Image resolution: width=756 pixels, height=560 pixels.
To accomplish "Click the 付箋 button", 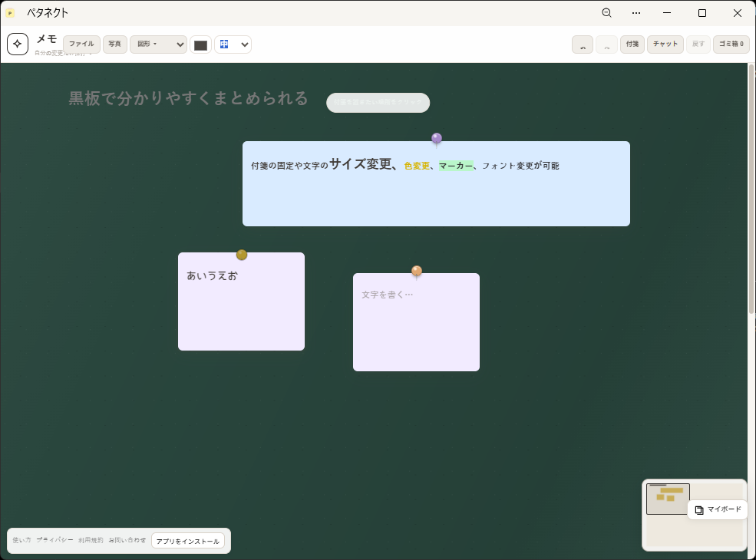I will click(632, 44).
